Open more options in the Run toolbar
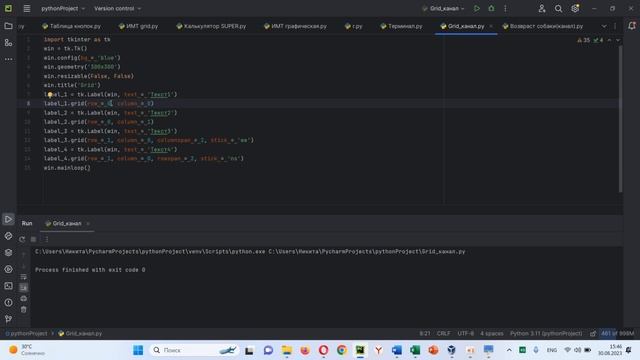 [x=46, y=239]
